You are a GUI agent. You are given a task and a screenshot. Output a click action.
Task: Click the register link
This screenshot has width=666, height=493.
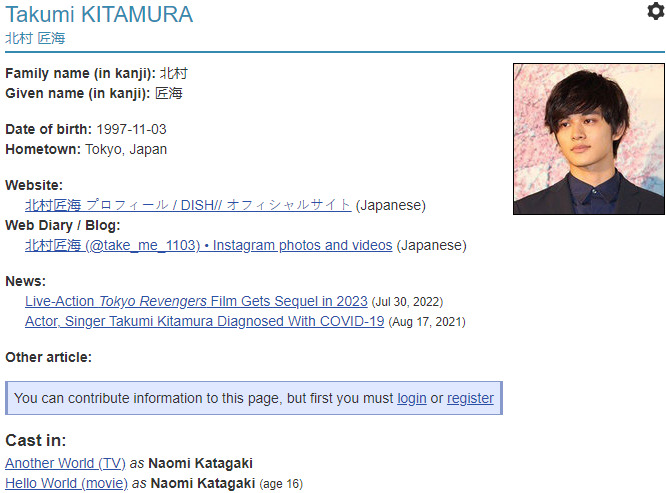(x=470, y=398)
